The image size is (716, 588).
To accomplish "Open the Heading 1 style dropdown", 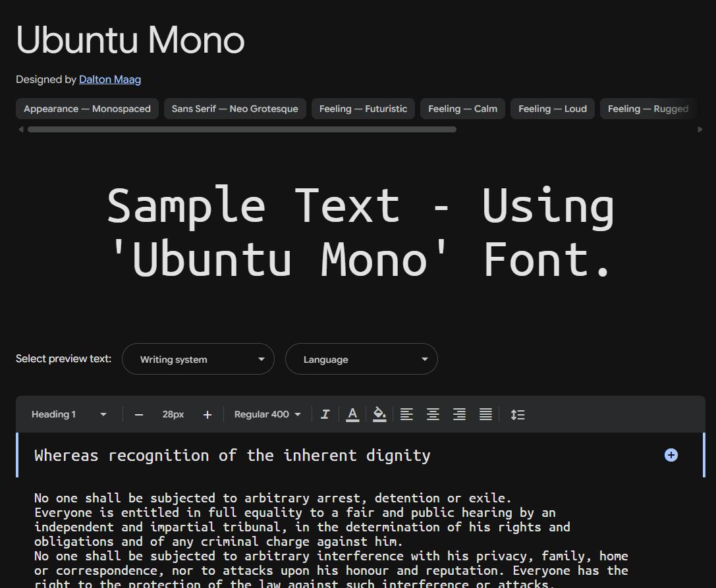I will pyautogui.click(x=69, y=415).
